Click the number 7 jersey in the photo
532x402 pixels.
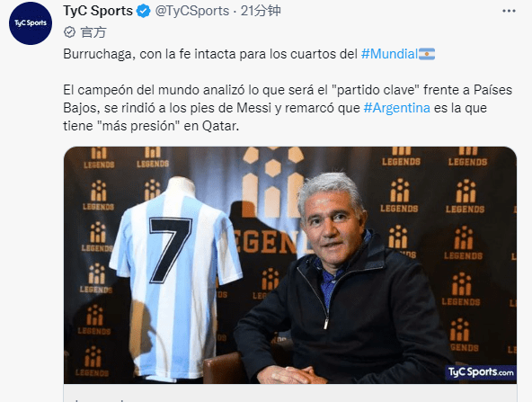coord(175,277)
